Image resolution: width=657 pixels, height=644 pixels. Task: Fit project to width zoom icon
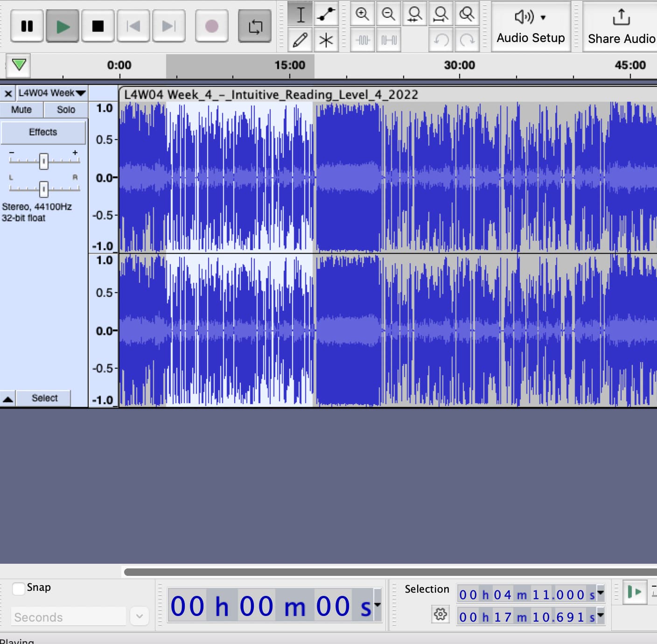click(440, 14)
